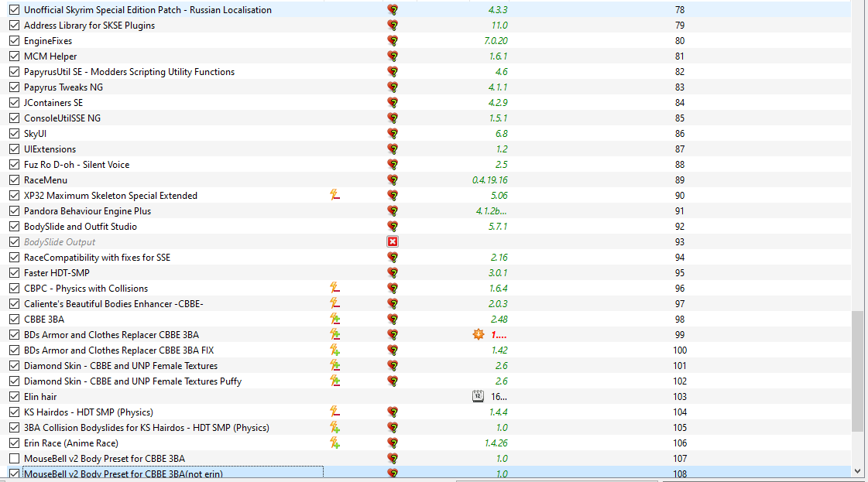868x482 pixels.
Task: Disable the SkyUI mod checkbox
Action: pyautogui.click(x=15, y=133)
